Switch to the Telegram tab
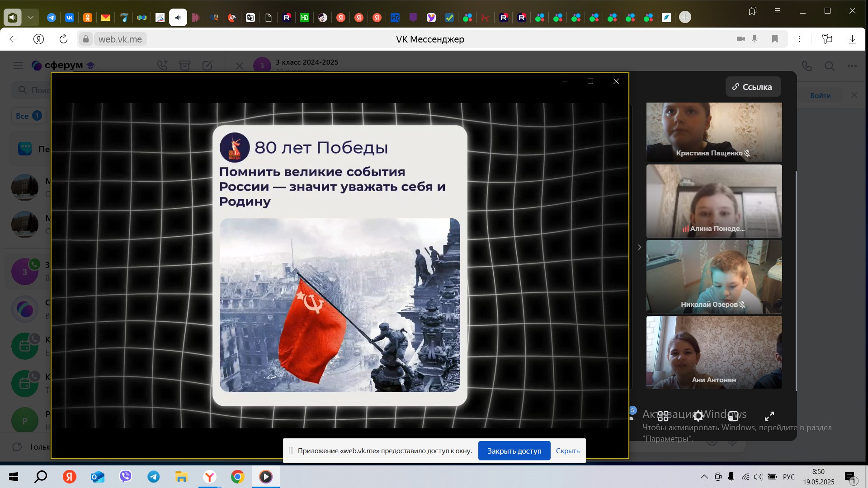 coord(52,18)
